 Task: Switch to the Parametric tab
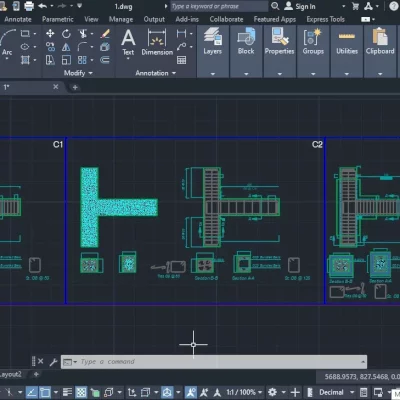pyautogui.click(x=58, y=19)
